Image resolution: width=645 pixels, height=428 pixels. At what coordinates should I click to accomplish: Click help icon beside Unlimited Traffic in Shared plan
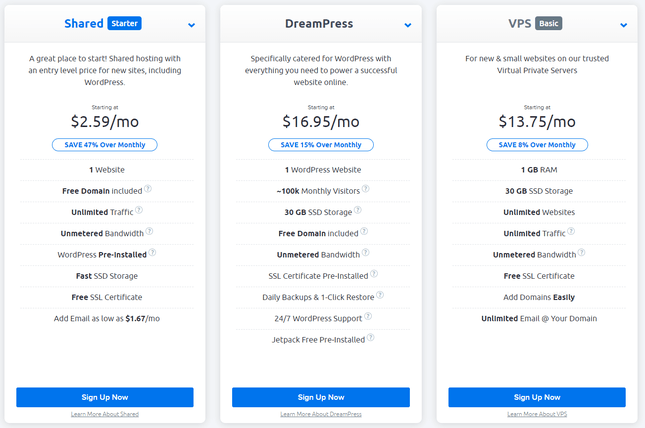click(139, 210)
